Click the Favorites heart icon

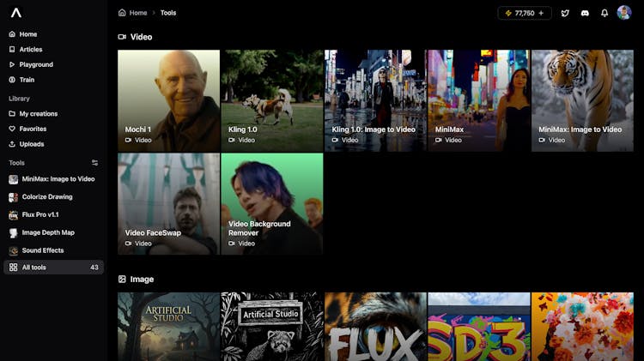12,129
